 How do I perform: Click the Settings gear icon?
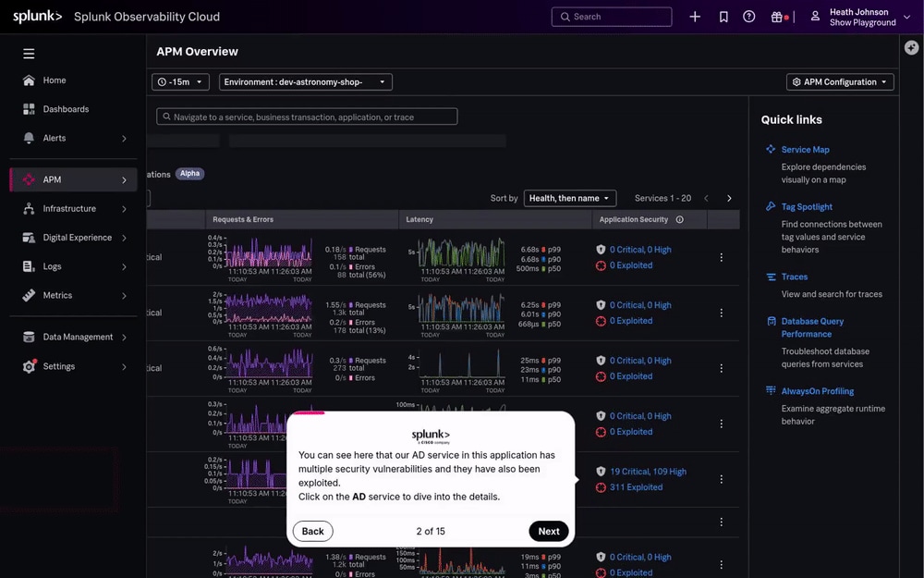[29, 366]
